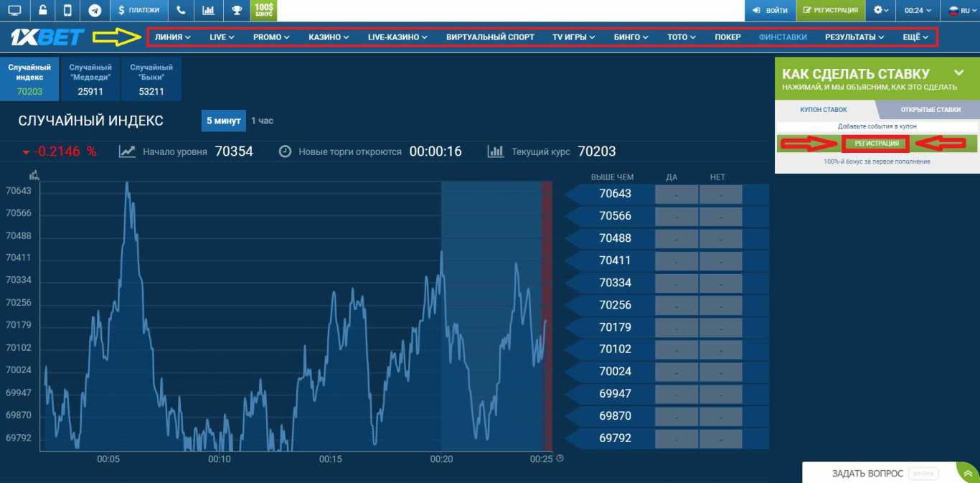Collapse the КАК СДЕЛАТЬ СТАВКУ panel
The width and height of the screenshot is (980, 483).
click(x=958, y=72)
